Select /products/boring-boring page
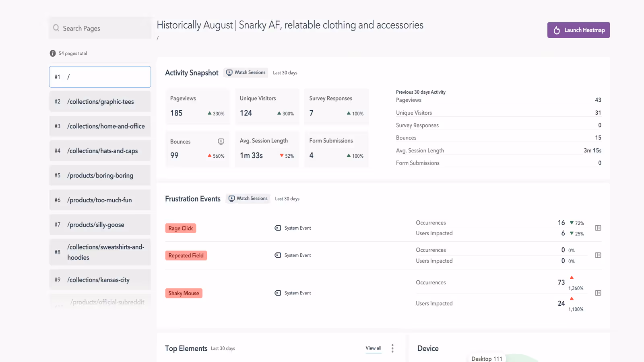Viewport: 644px width, 362px height. [100, 175]
